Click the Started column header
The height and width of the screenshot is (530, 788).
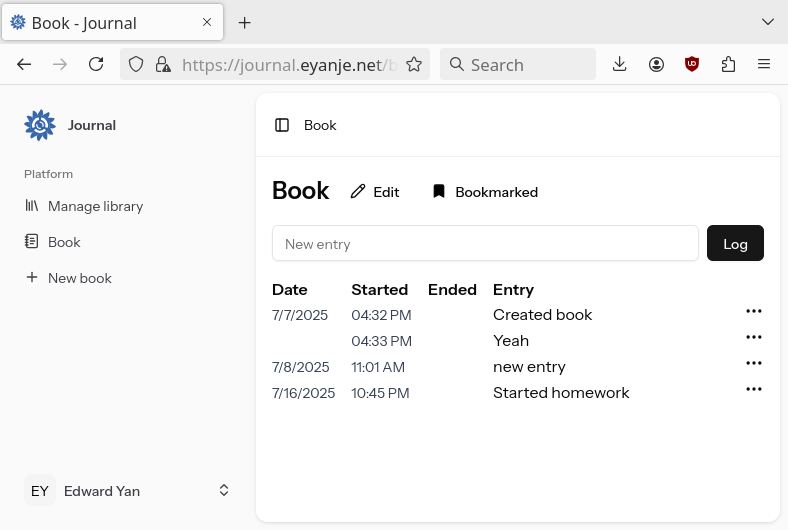(x=379, y=289)
